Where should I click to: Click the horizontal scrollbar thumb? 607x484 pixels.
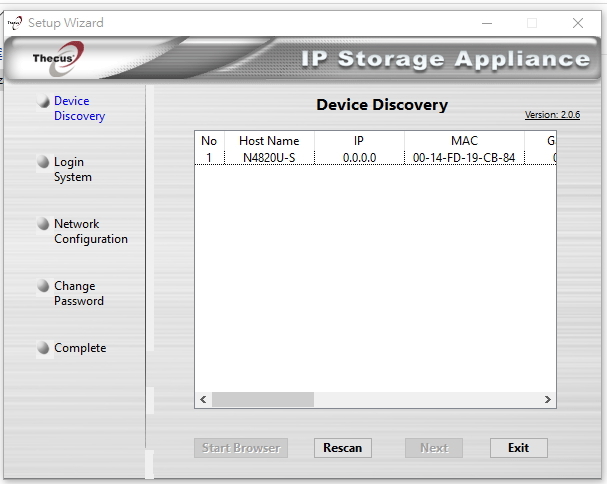pos(263,399)
